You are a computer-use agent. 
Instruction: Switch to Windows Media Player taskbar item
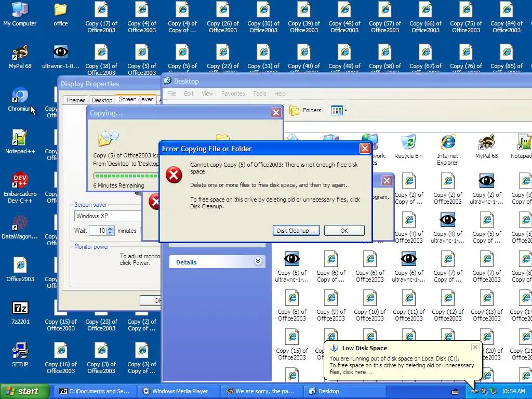[x=179, y=391]
